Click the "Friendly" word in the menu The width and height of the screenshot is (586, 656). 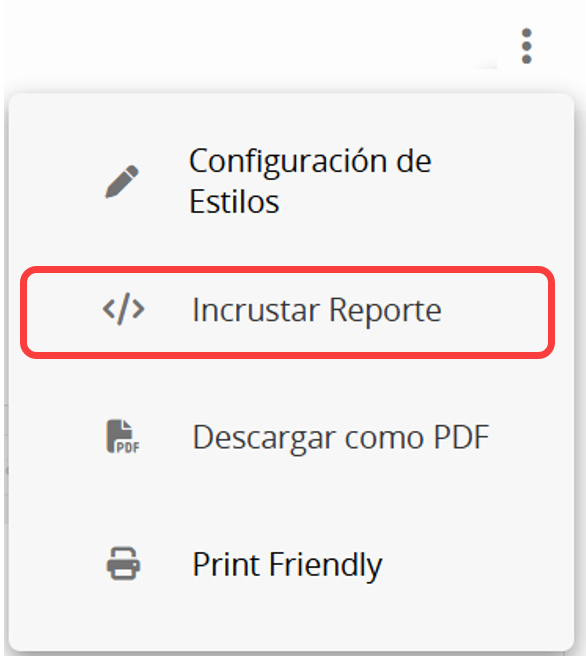[x=325, y=565]
